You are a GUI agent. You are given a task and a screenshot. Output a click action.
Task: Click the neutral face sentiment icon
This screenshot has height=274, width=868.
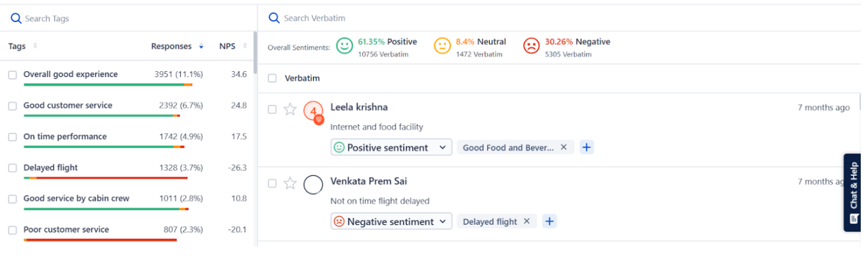tap(442, 46)
